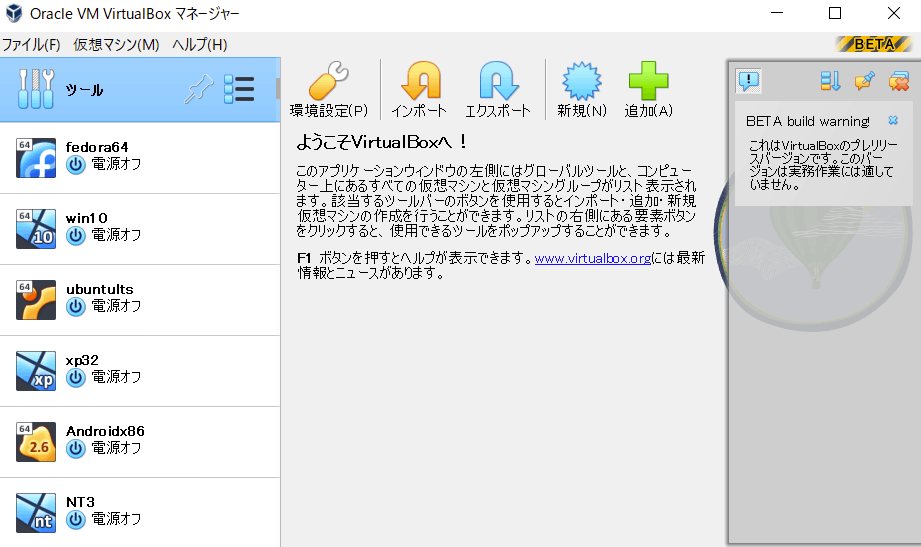Click the BETA build warning title
This screenshot has height=547, width=921.
tap(808, 122)
